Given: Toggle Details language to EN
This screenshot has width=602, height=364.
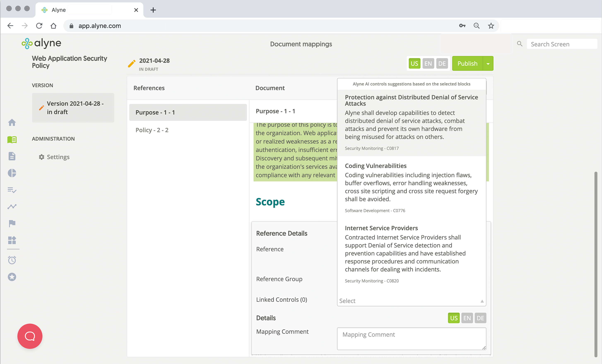Looking at the screenshot, I should pyautogui.click(x=467, y=318).
